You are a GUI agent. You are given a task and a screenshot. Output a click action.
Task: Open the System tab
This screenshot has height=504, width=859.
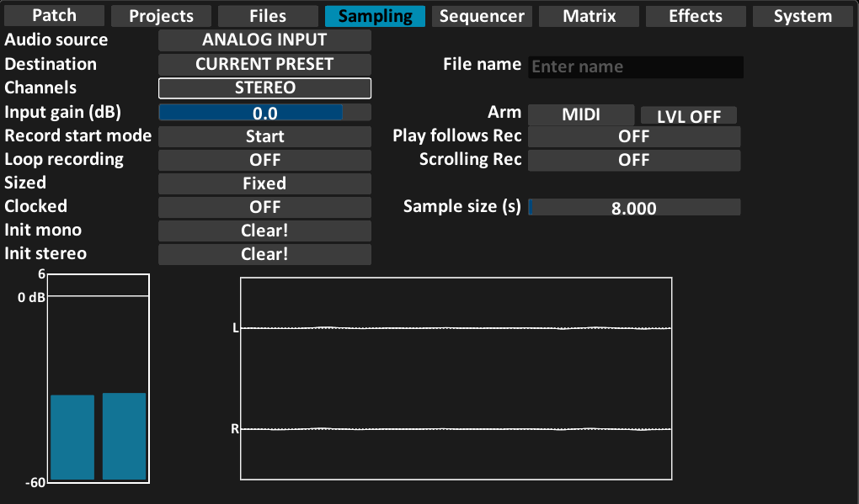[802, 16]
